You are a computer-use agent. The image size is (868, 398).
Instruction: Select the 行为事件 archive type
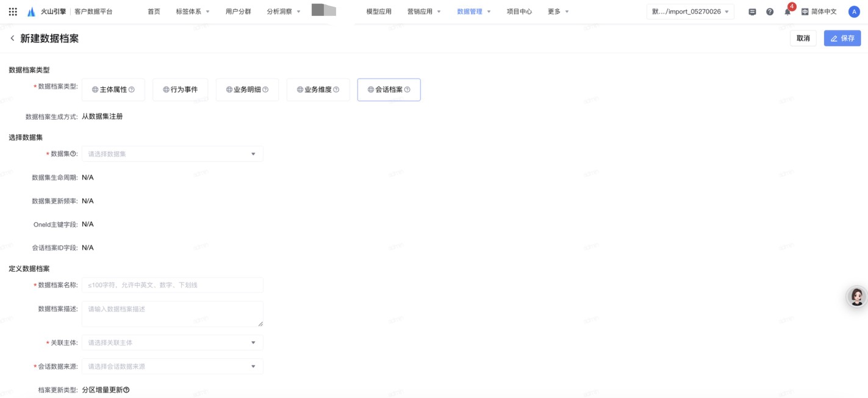(180, 89)
